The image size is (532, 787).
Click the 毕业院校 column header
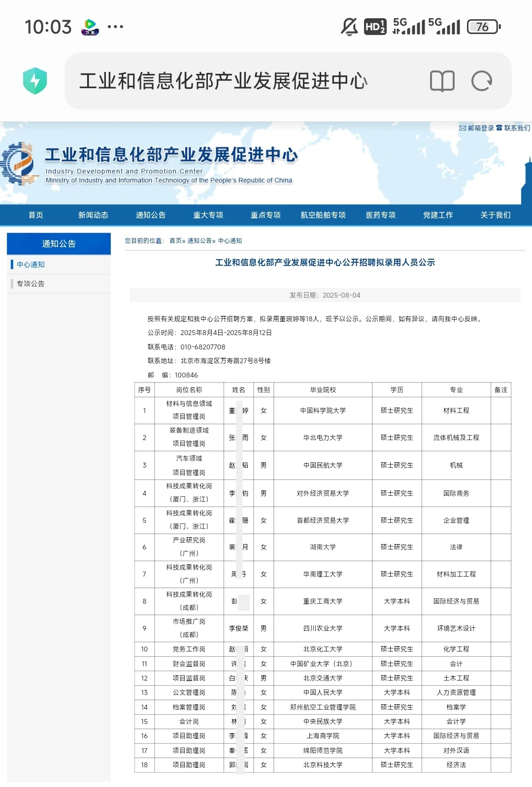coord(323,390)
